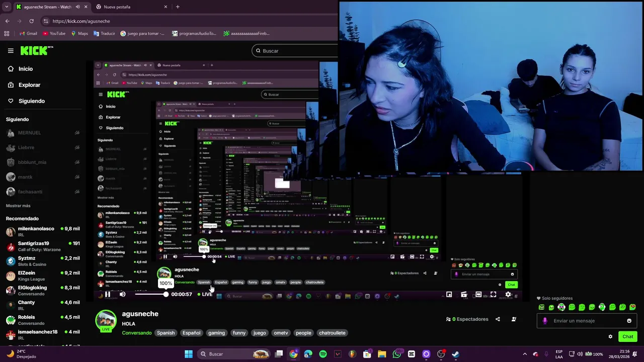
Task: Open WhatsApp from taskbar
Action: [396, 354]
